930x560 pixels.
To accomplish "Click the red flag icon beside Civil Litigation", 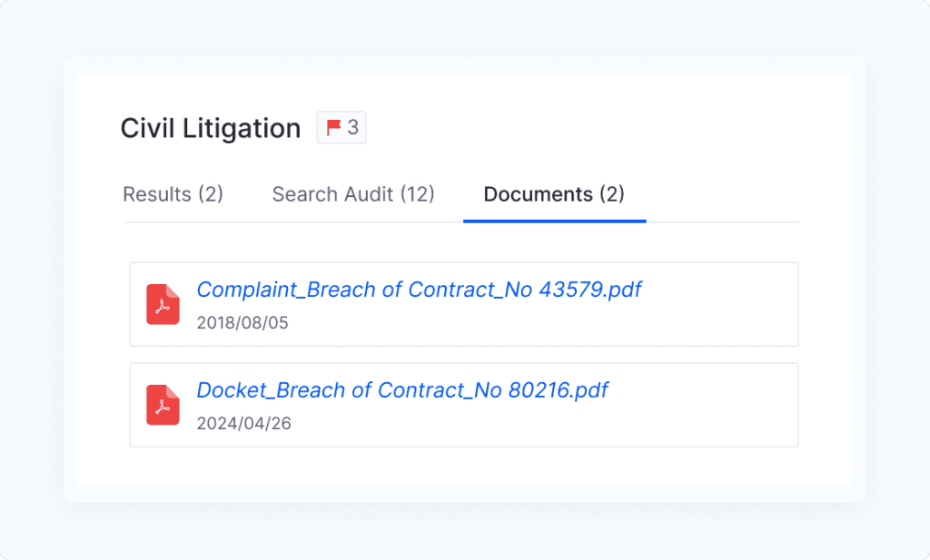I will pos(332,127).
